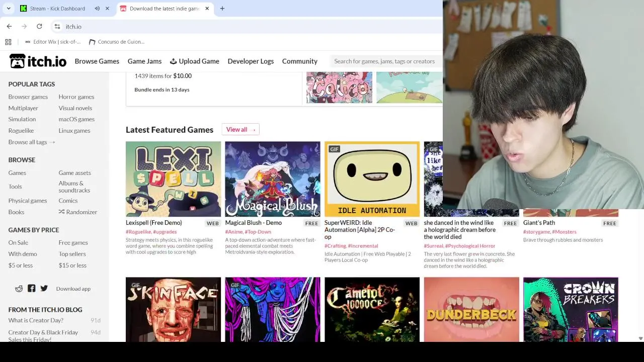Click the site info icon in address bar
The height and width of the screenshot is (362, 644).
coord(57,26)
